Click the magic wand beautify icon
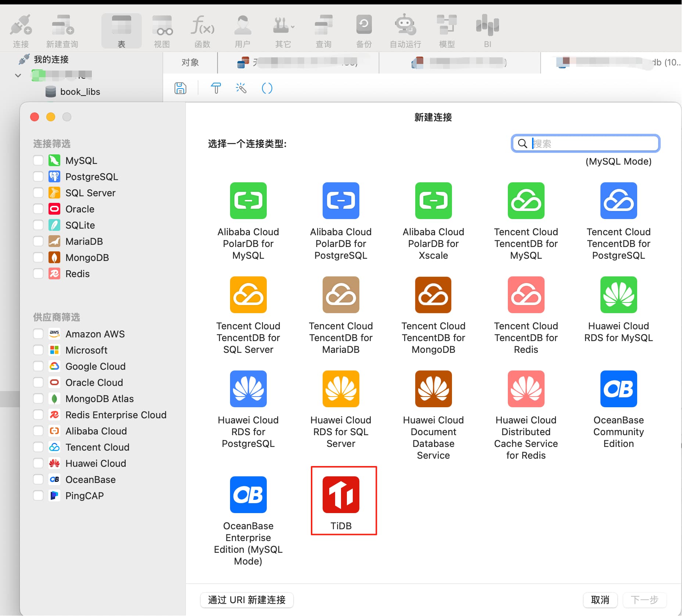682x616 pixels. pyautogui.click(x=241, y=88)
